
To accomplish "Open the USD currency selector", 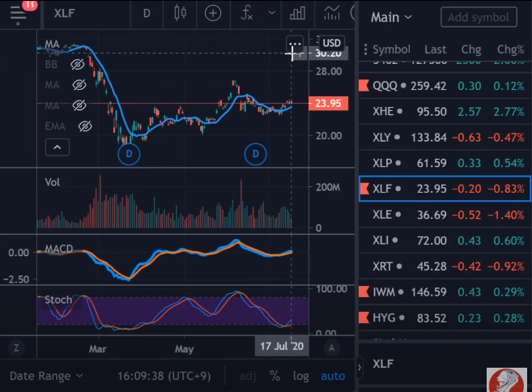I will 331,43.
